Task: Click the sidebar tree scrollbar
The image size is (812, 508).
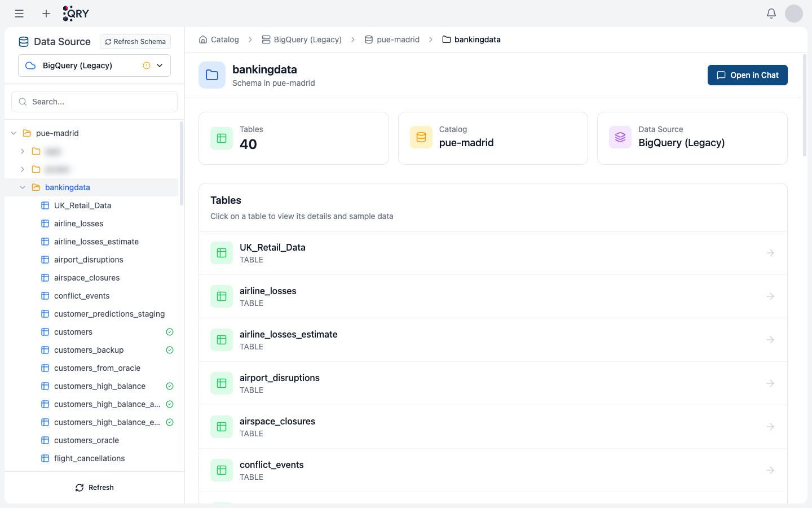Action: tap(182, 164)
